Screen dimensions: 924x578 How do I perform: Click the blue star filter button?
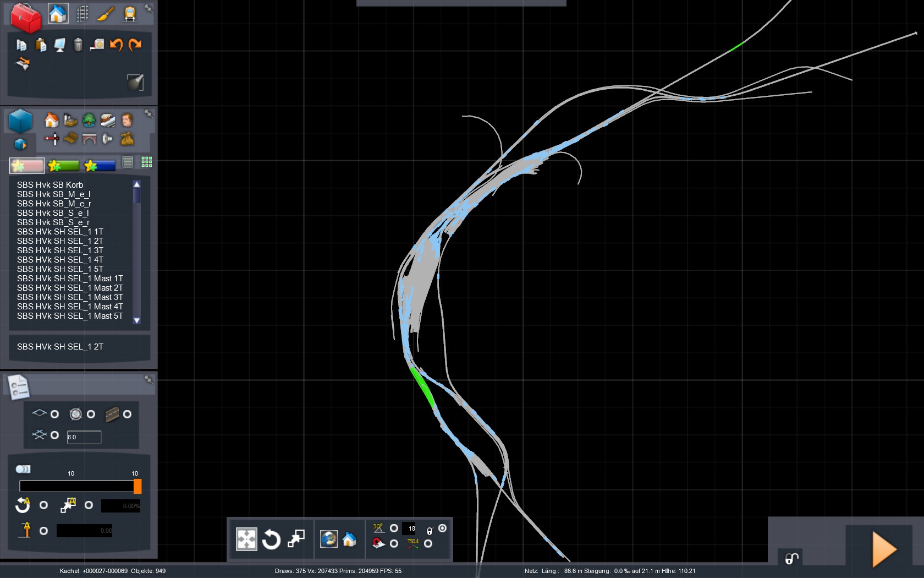click(100, 165)
